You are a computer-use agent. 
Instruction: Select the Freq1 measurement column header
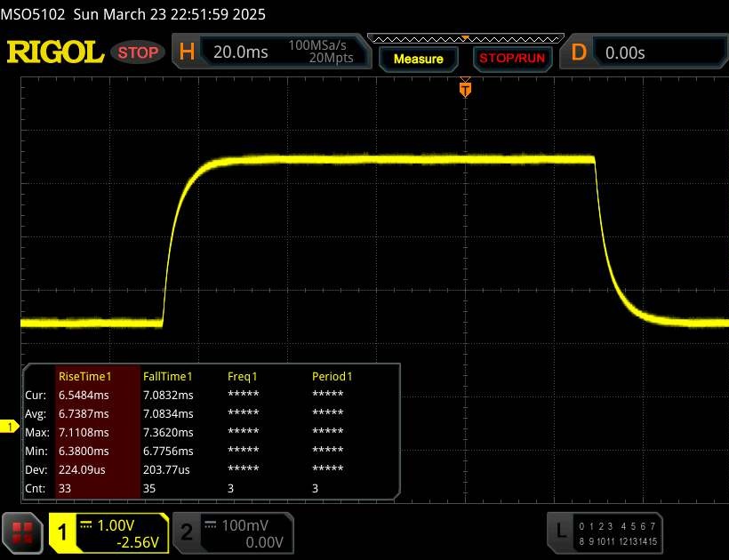pyautogui.click(x=242, y=376)
